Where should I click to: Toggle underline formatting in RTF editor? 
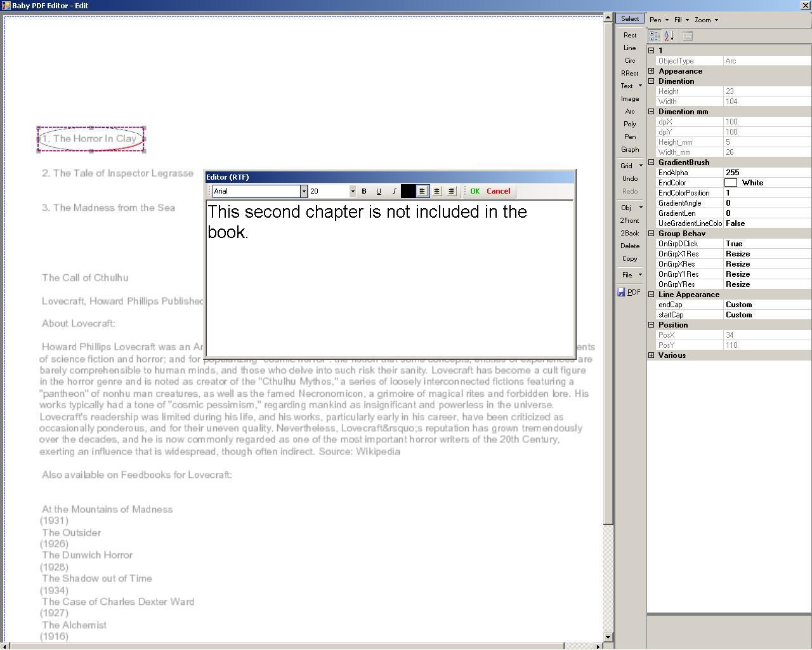[x=379, y=191]
